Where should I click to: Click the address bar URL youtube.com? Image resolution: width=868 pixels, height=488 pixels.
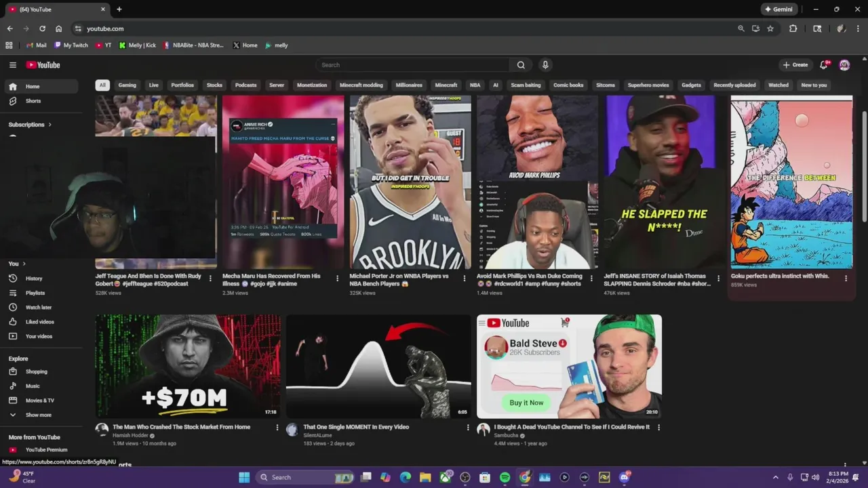pyautogui.click(x=105, y=28)
